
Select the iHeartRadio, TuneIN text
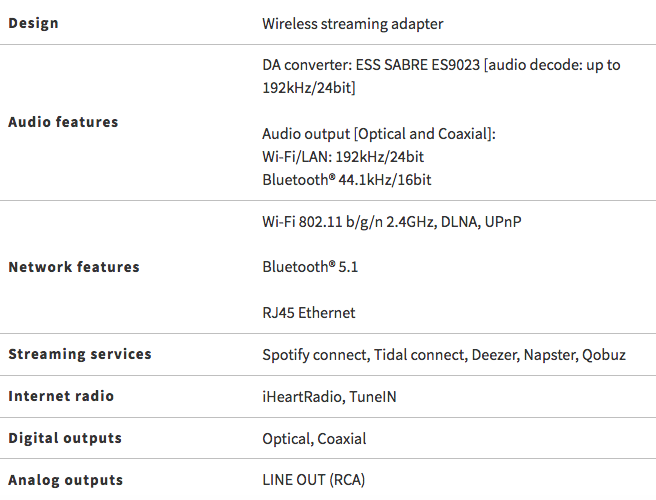coord(329,397)
